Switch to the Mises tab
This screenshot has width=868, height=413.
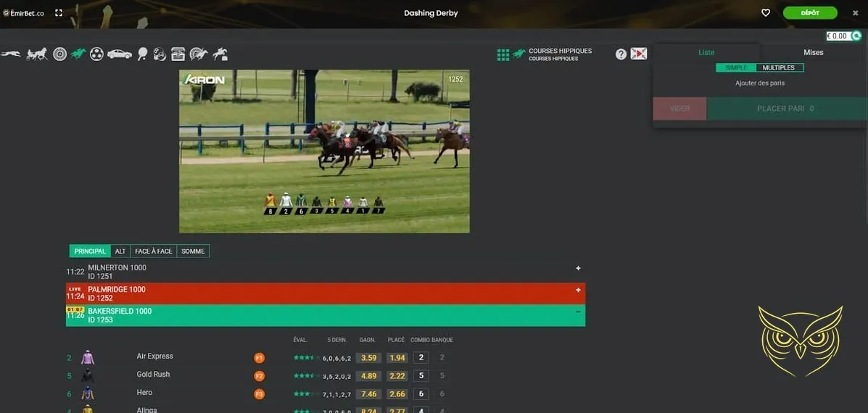tap(813, 52)
